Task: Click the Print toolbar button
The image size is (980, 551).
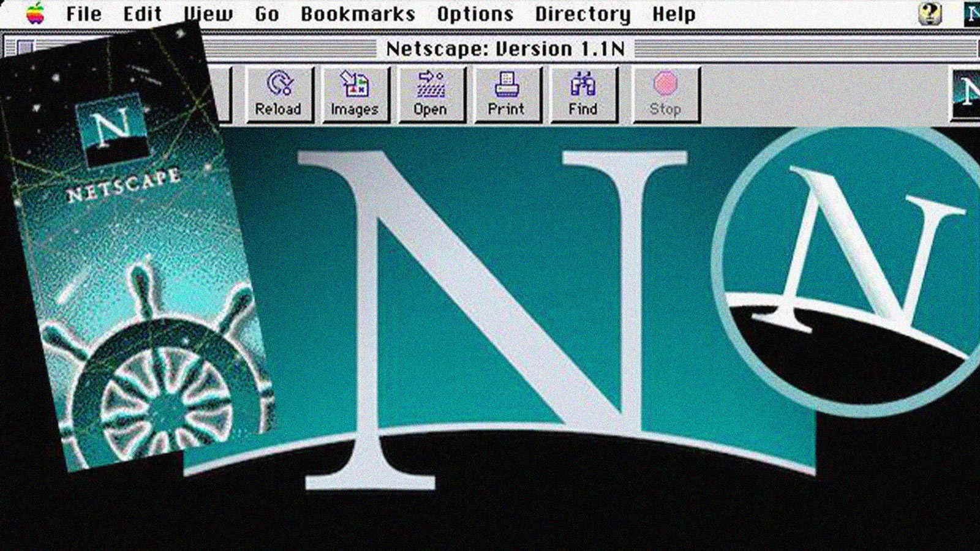Action: click(507, 94)
